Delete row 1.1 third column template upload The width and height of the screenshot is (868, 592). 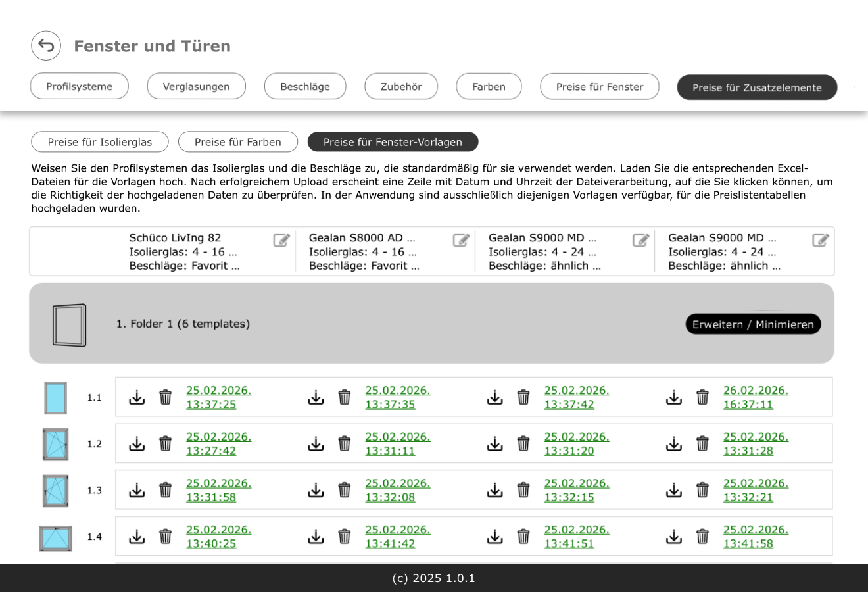tap(523, 397)
